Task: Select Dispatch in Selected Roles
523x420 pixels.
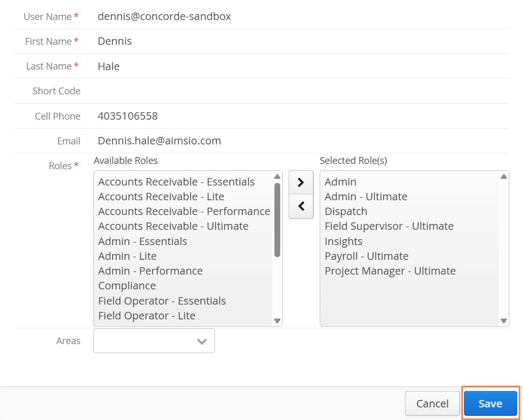Action: coord(346,211)
